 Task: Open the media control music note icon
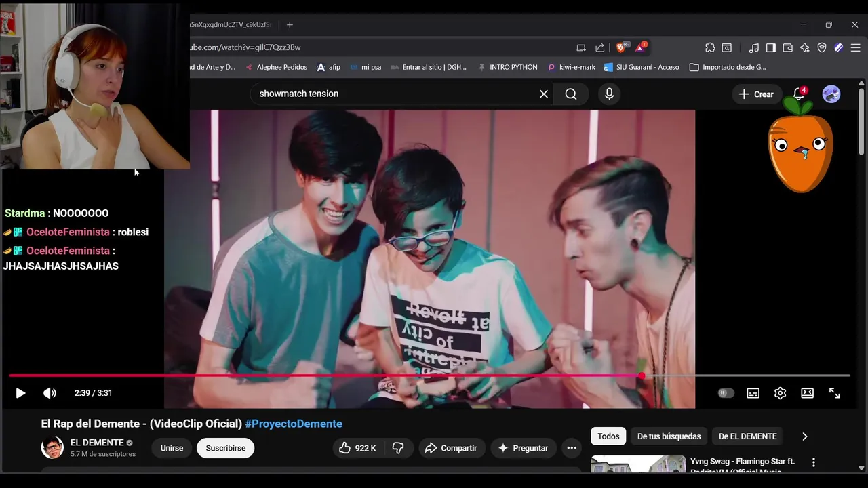[754, 47]
